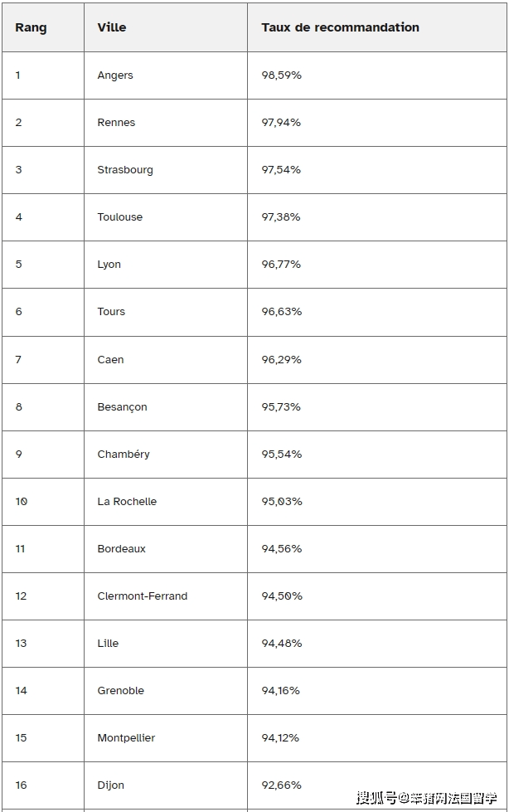The height and width of the screenshot is (812, 509).
Task: Click the Taux de recommandation header
Action: click(x=340, y=27)
